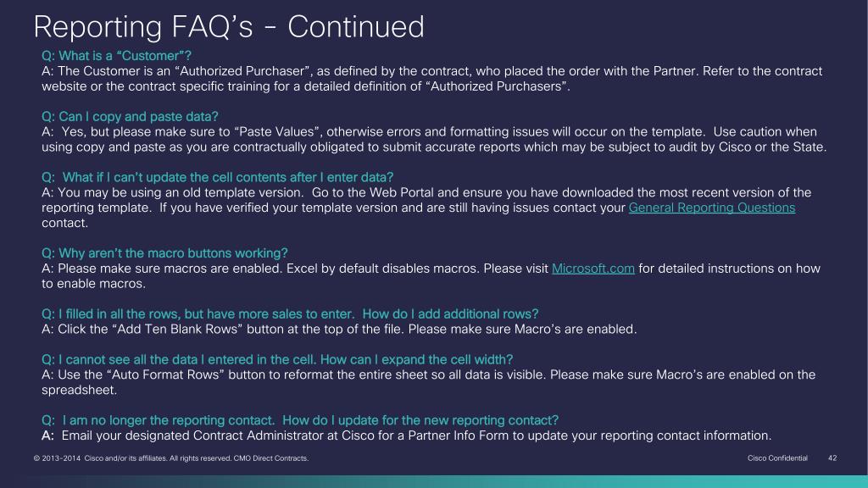Select the question about updating cell contents
868x488 pixels.
(x=217, y=178)
